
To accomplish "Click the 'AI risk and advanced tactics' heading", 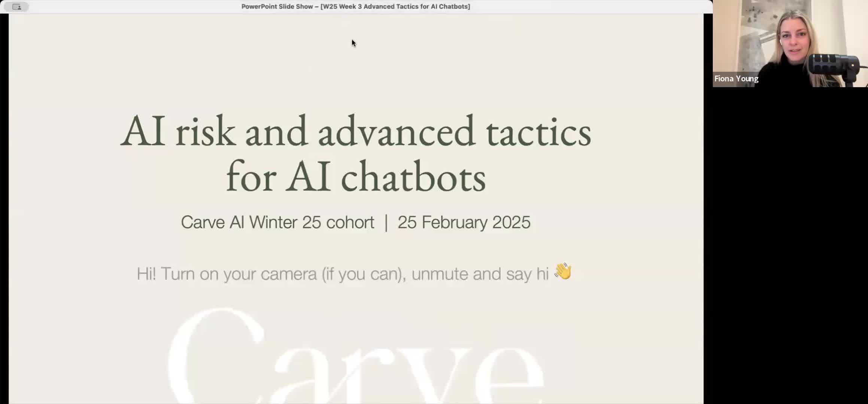I will [355, 132].
